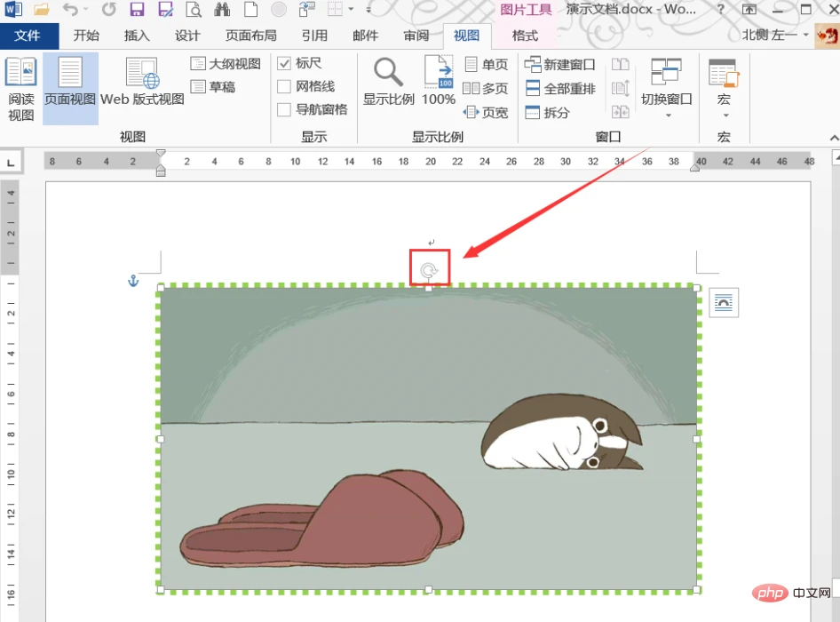
Task: Open a New Window 新建窗口
Action: pyautogui.click(x=559, y=64)
